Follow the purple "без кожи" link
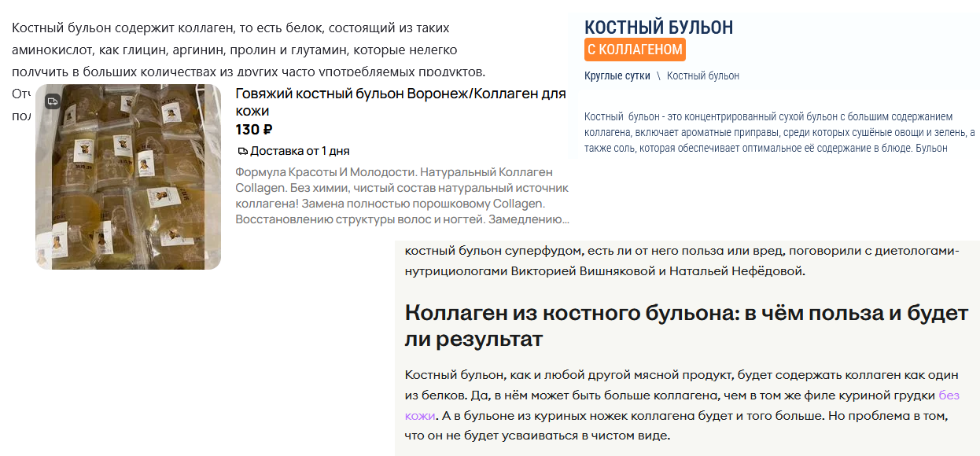 tap(948, 395)
